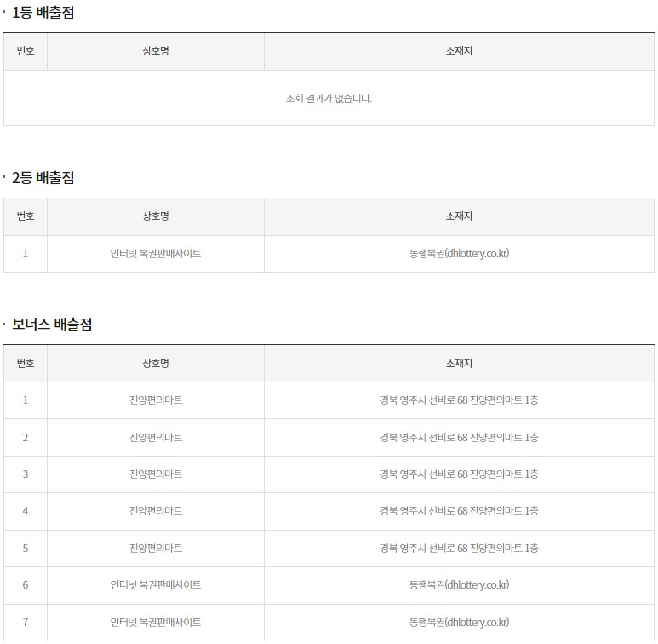Click the '조회 결과가 없습니다.' message
Viewport: 658px width, 644px height.
(329, 98)
